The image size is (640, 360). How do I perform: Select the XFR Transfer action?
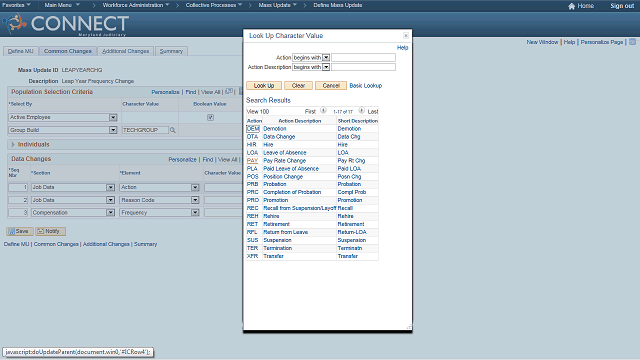click(253, 256)
